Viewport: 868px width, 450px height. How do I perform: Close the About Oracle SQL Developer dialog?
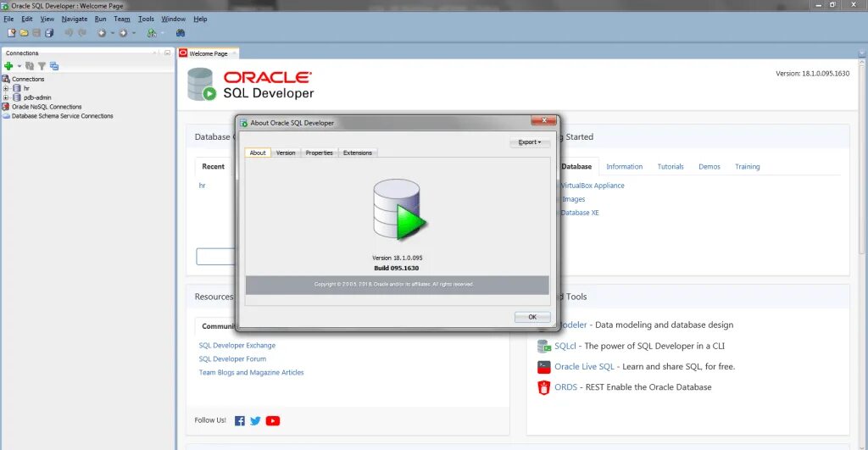pos(543,120)
